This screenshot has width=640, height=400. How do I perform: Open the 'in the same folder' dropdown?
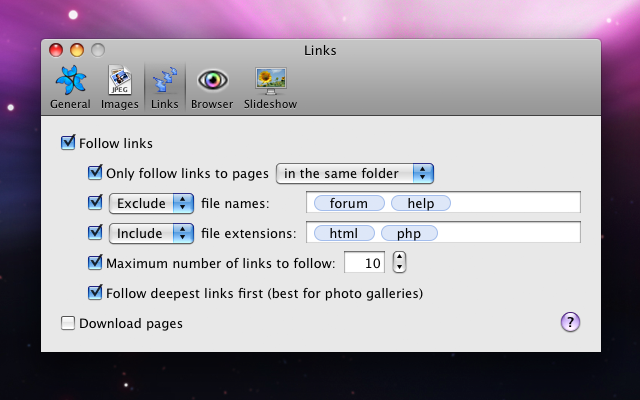[x=355, y=173]
